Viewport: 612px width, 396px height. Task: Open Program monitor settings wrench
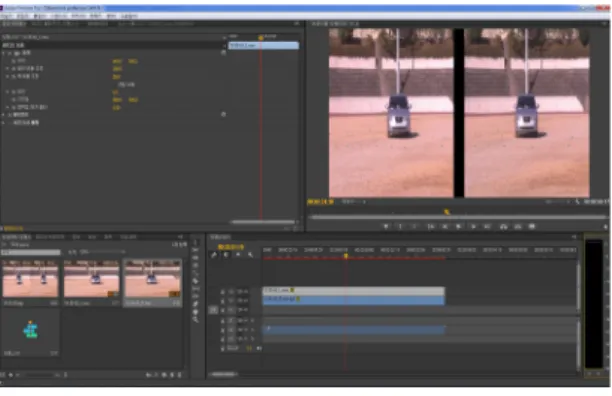click(577, 202)
